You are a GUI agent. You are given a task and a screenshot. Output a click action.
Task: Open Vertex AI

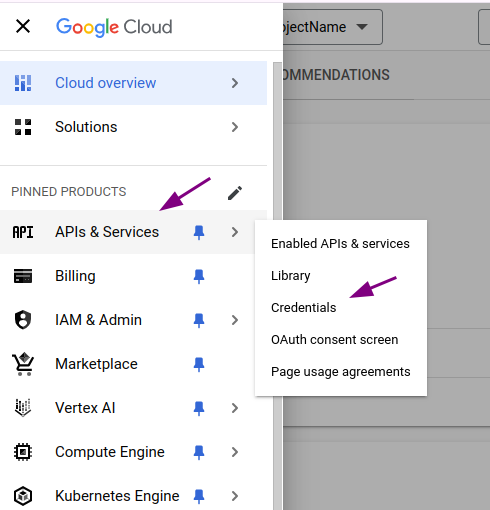point(133,408)
